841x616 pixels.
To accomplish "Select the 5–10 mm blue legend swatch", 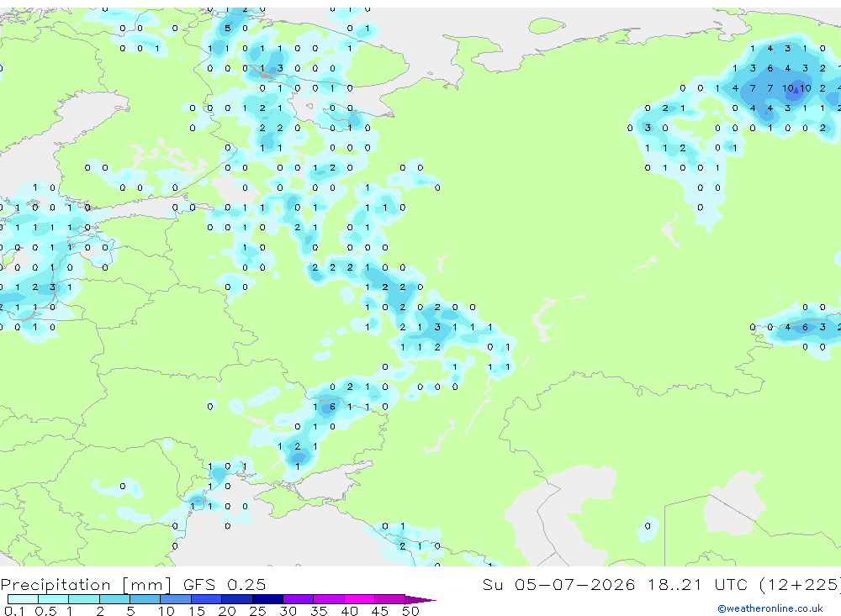I will point(145,599).
